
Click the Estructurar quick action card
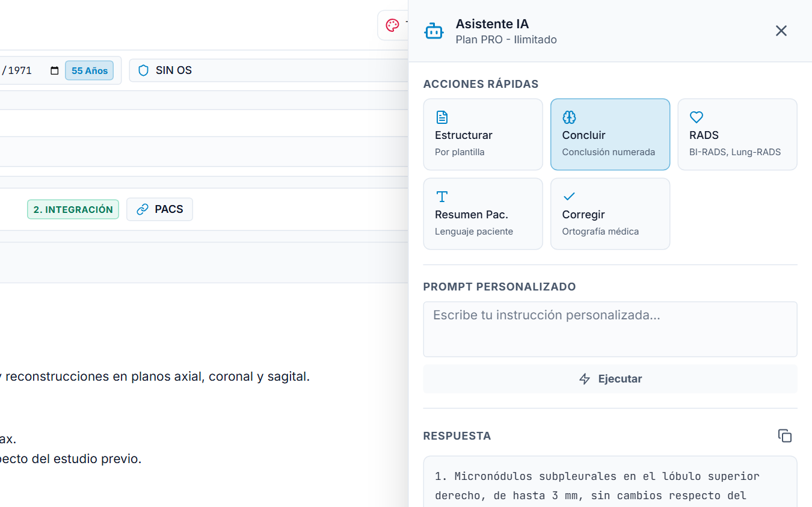(483, 135)
